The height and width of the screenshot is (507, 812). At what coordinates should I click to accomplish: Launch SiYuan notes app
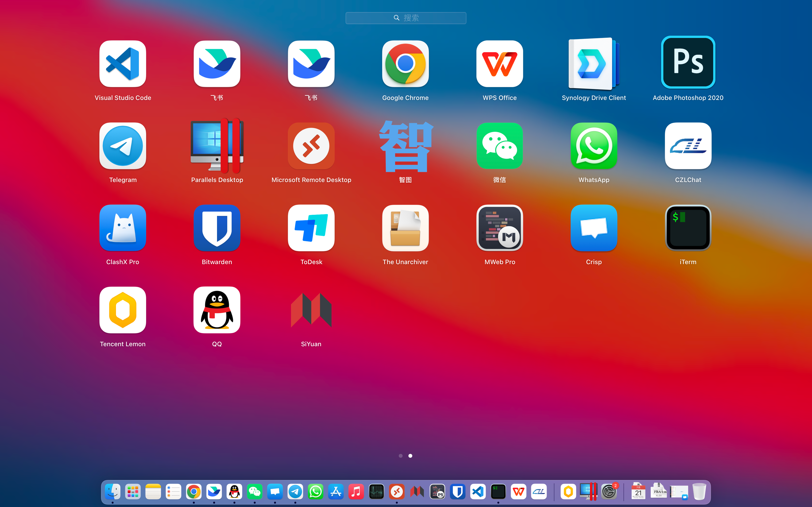pos(311,310)
